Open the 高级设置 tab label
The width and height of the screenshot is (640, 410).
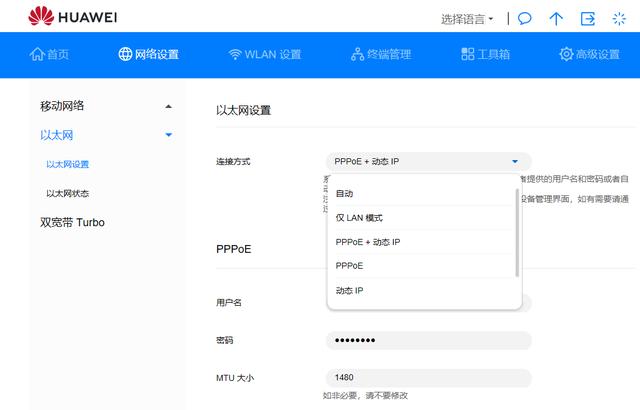tap(598, 54)
